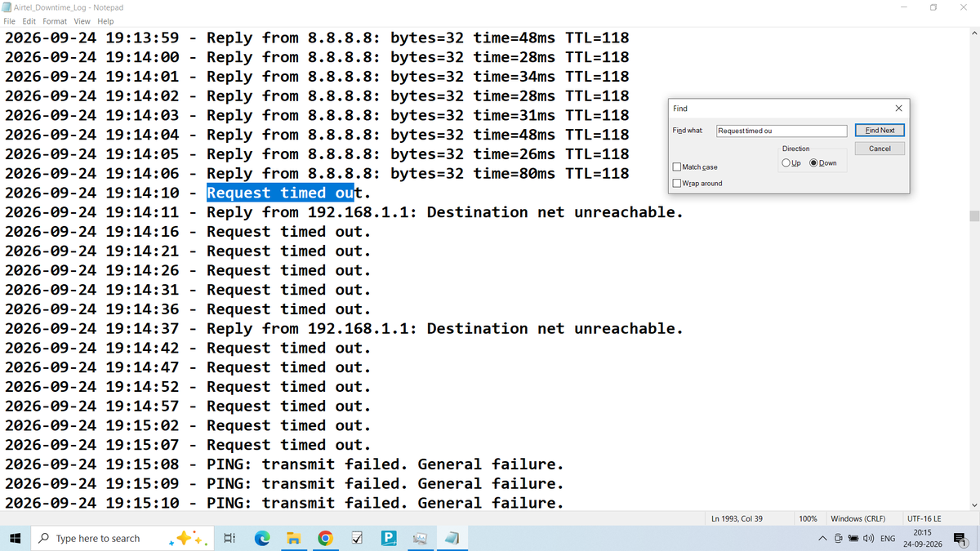The image size is (980, 551).
Task: Click the 19:14:16 Request timed out line
Action: tap(188, 232)
